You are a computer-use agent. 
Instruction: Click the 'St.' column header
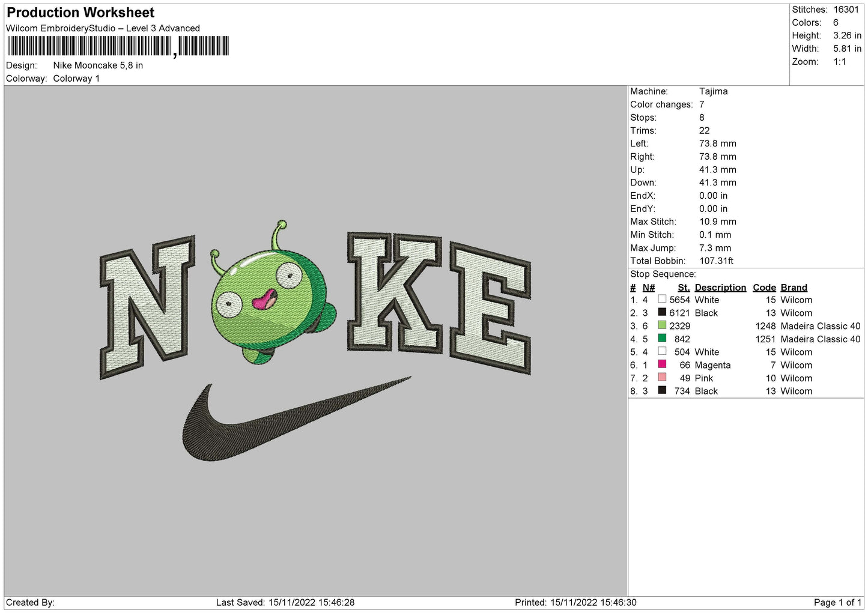pos(684,288)
